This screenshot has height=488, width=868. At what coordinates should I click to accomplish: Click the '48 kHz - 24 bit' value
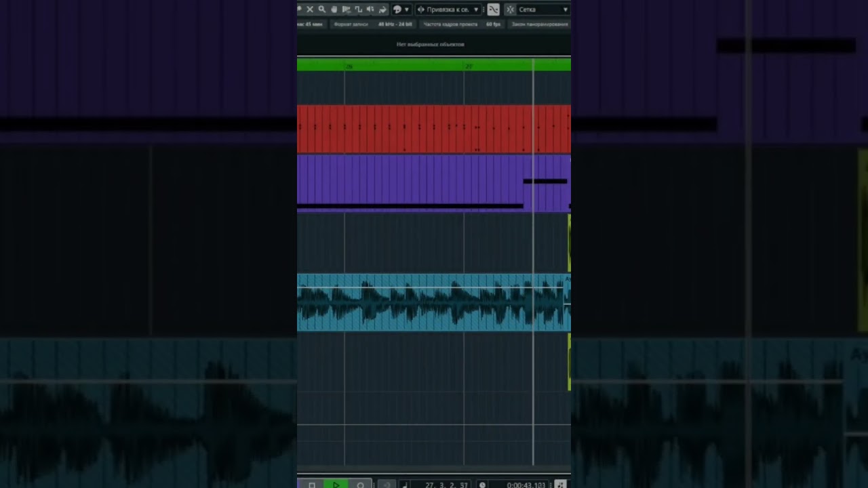395,24
